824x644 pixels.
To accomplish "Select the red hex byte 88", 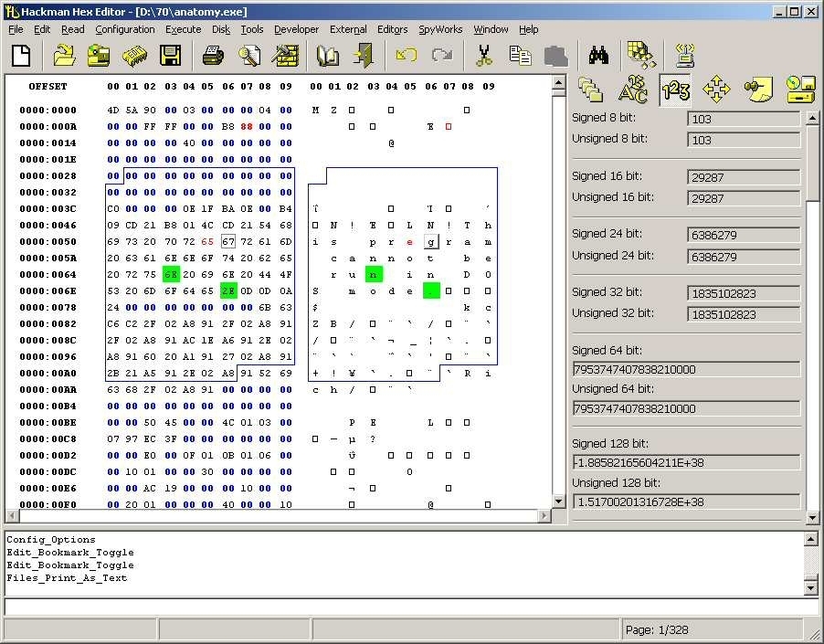I will pos(247,127).
